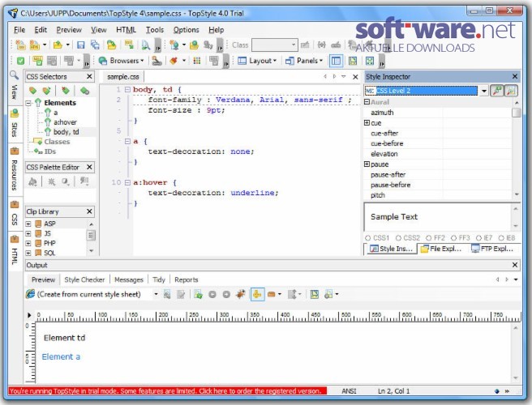
Task: Collapse the body, td rule fold
Action: [x=127, y=89]
